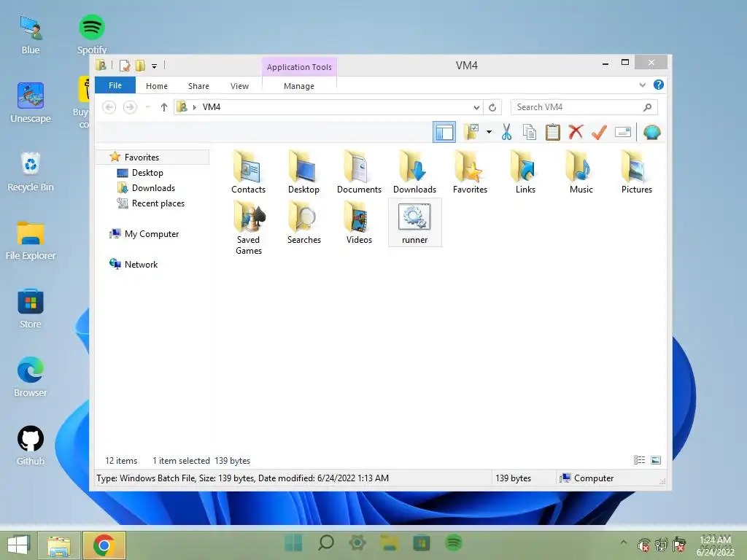Click the properties icon in title bar
The width and height of the screenshot is (747, 560).
pos(125,65)
